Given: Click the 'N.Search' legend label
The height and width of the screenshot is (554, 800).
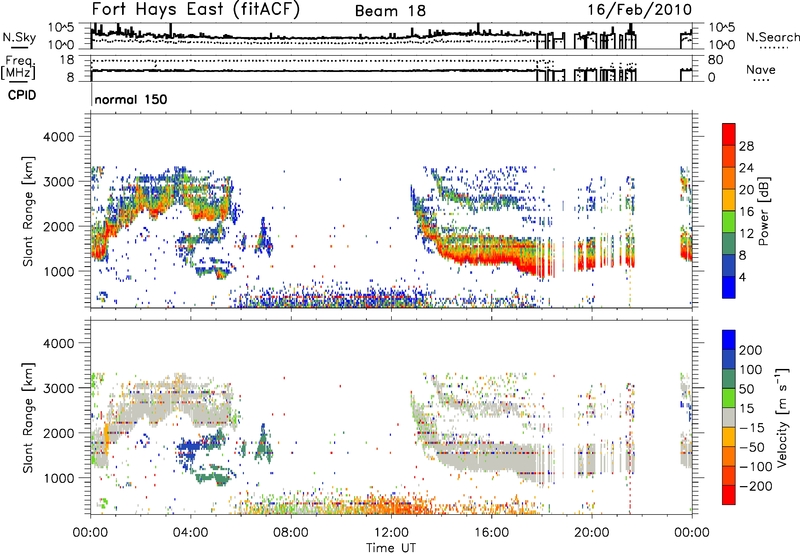Looking at the screenshot, I should coord(773,37).
